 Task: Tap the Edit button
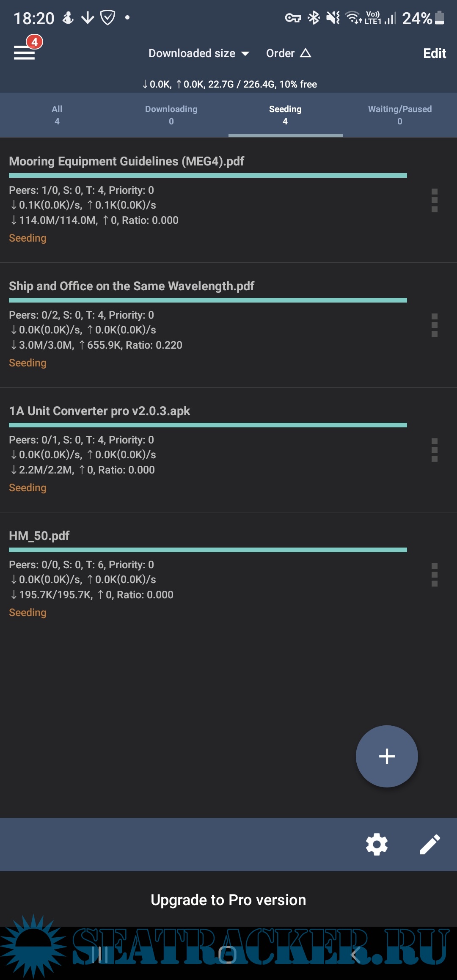point(435,53)
